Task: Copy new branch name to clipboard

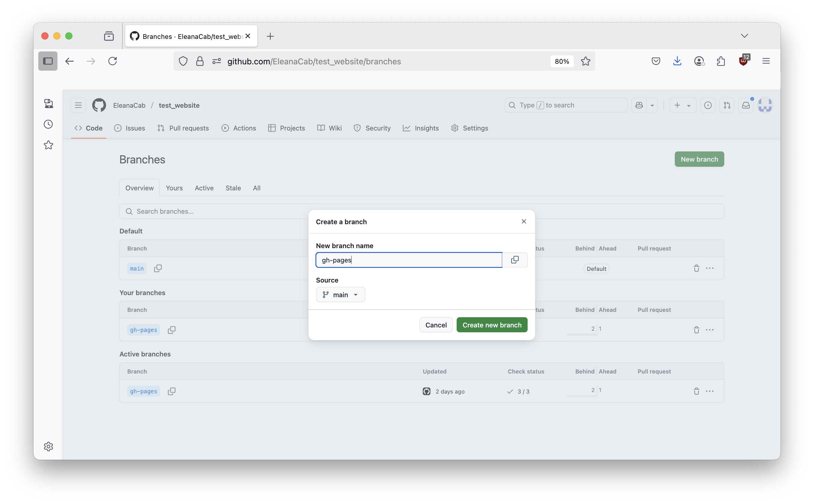Action: (514, 260)
